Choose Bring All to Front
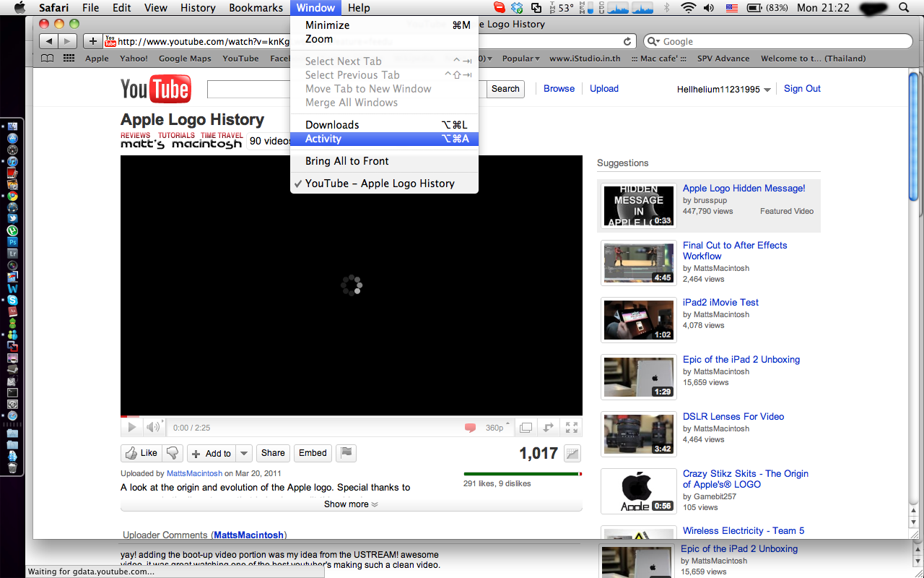Image resolution: width=924 pixels, height=578 pixels. [384, 161]
